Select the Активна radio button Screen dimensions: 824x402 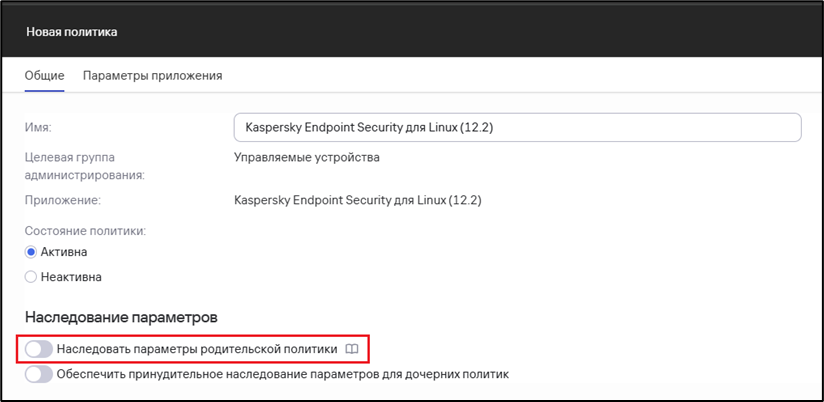(30, 252)
